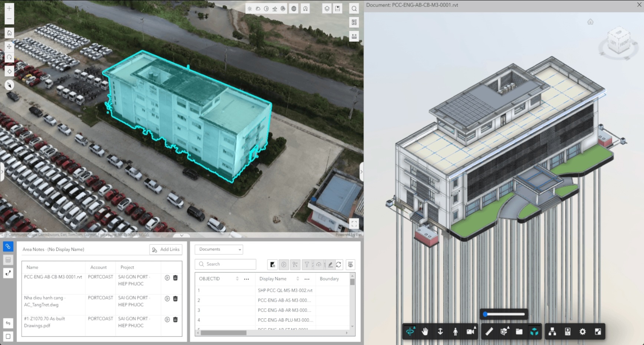Screen dimensions: 644x345
Task: Open the Documents dropdown
Action: pos(219,249)
